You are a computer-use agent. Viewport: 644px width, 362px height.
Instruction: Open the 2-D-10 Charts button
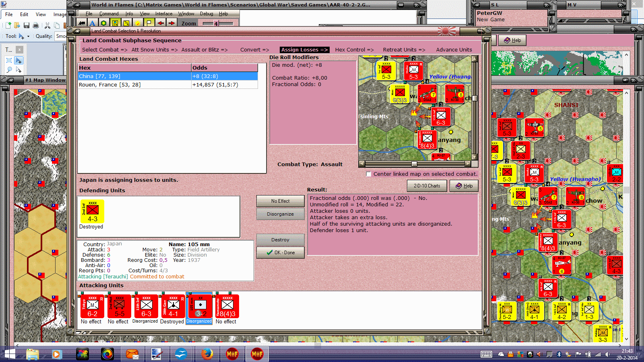point(427,186)
